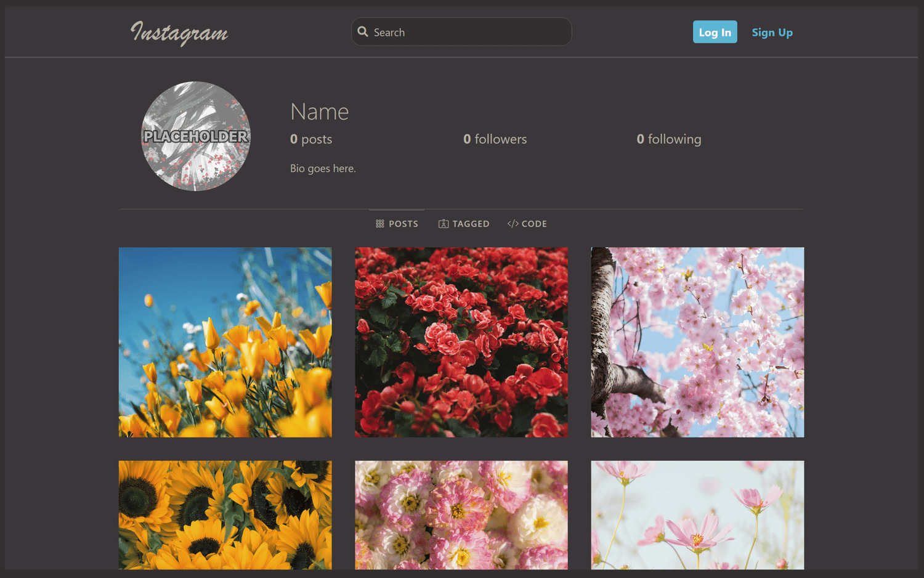The height and width of the screenshot is (578, 924).
Task: Click the 'Bio goes here.' text
Action: 323,168
